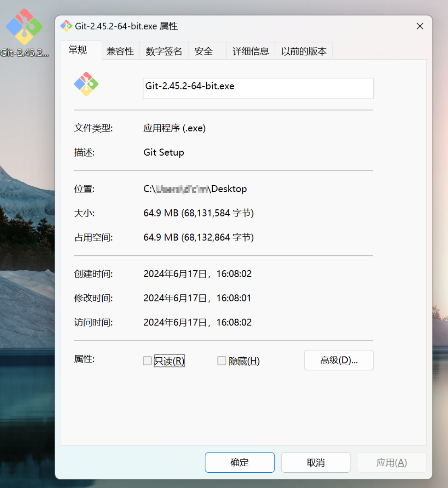Click the 文件类型: label

[x=93, y=128]
